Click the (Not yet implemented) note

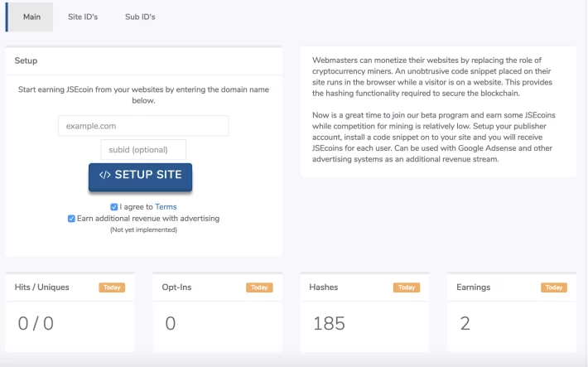143,229
